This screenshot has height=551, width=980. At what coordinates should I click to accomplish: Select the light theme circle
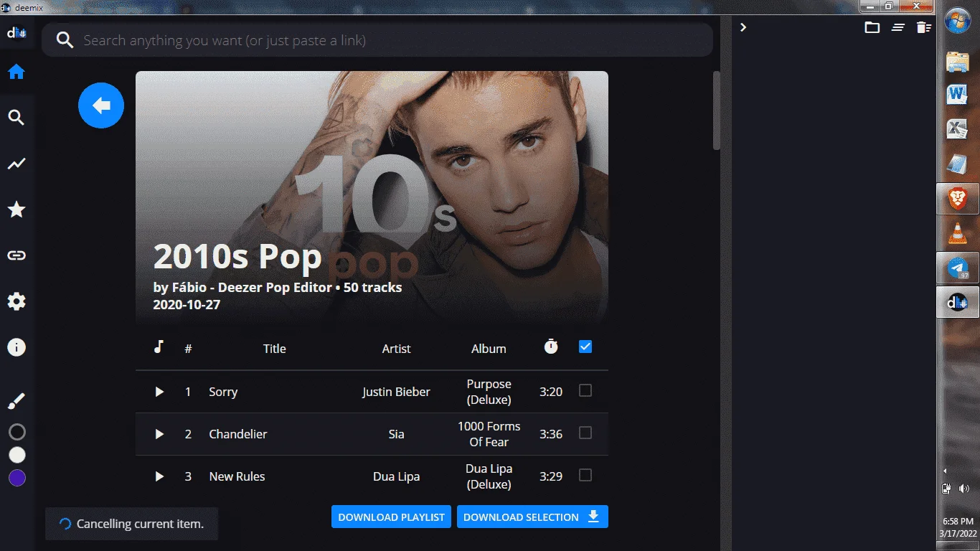click(x=17, y=455)
